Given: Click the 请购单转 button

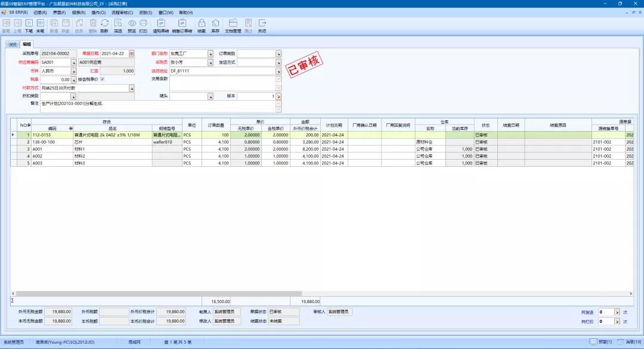Looking at the screenshot, I should click(x=160, y=25).
